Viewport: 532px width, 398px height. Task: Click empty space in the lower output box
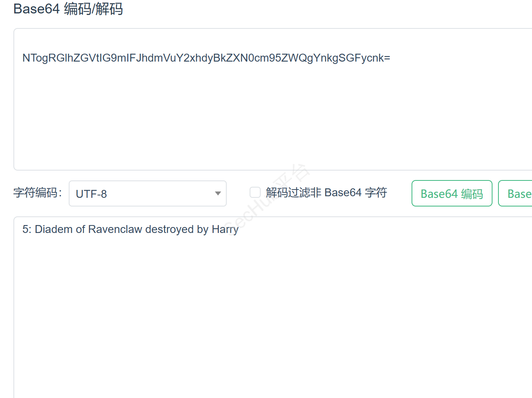pyautogui.click(x=237, y=316)
